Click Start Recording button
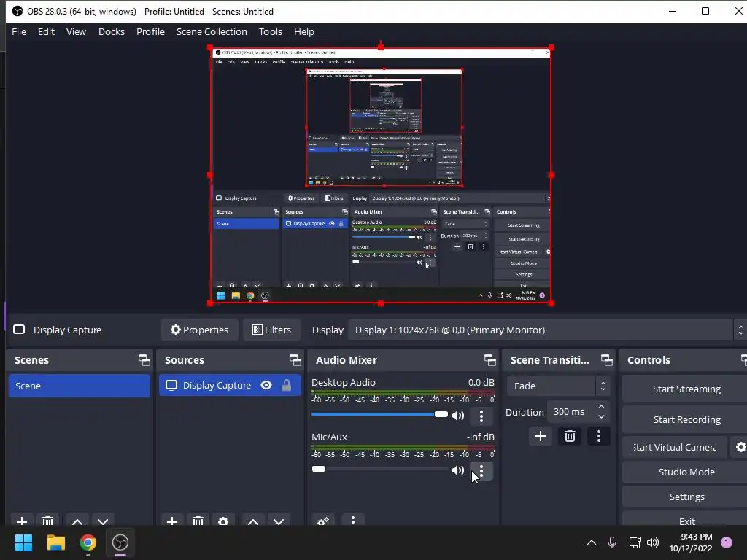Viewport: 747px width, 560px height. tap(686, 419)
